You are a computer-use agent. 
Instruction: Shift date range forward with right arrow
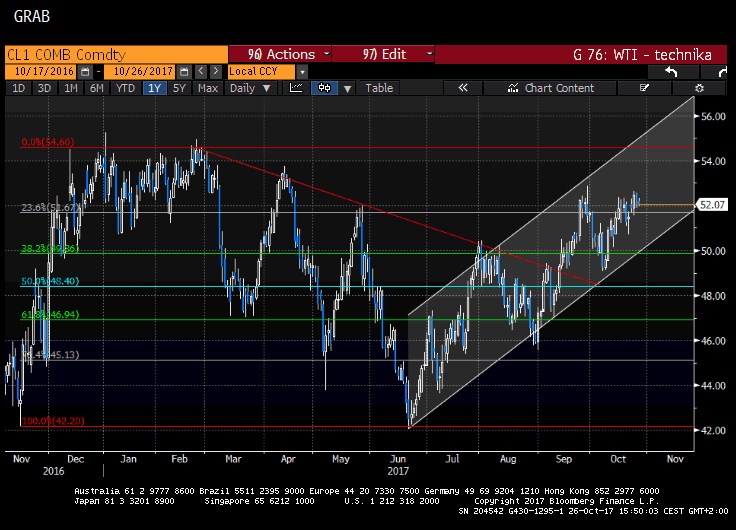(x=215, y=71)
